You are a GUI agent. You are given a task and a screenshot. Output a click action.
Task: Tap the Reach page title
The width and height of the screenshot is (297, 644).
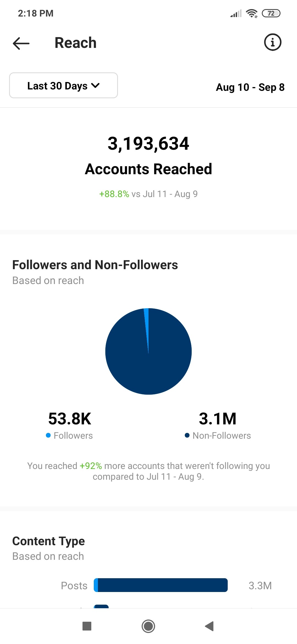[76, 43]
